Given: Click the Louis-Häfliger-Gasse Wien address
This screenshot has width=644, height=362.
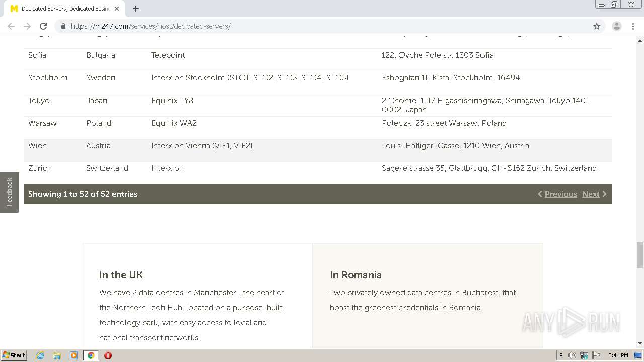Looking at the screenshot, I should click(455, 146).
